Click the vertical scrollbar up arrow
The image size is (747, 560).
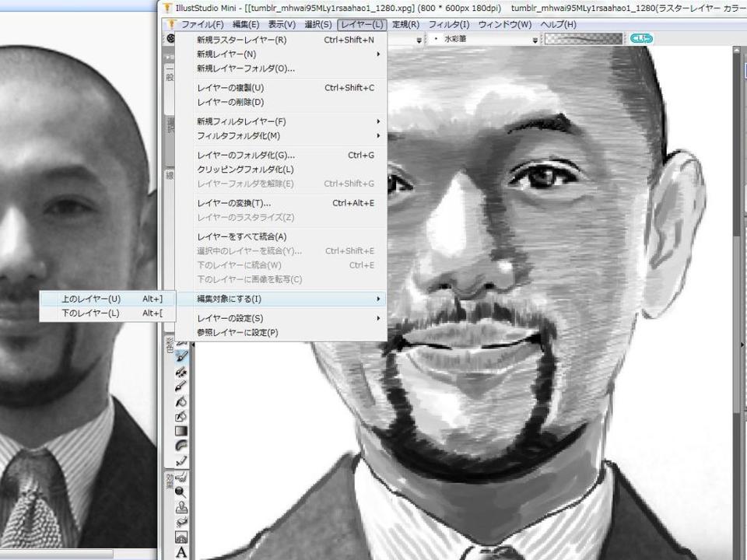[x=738, y=51]
